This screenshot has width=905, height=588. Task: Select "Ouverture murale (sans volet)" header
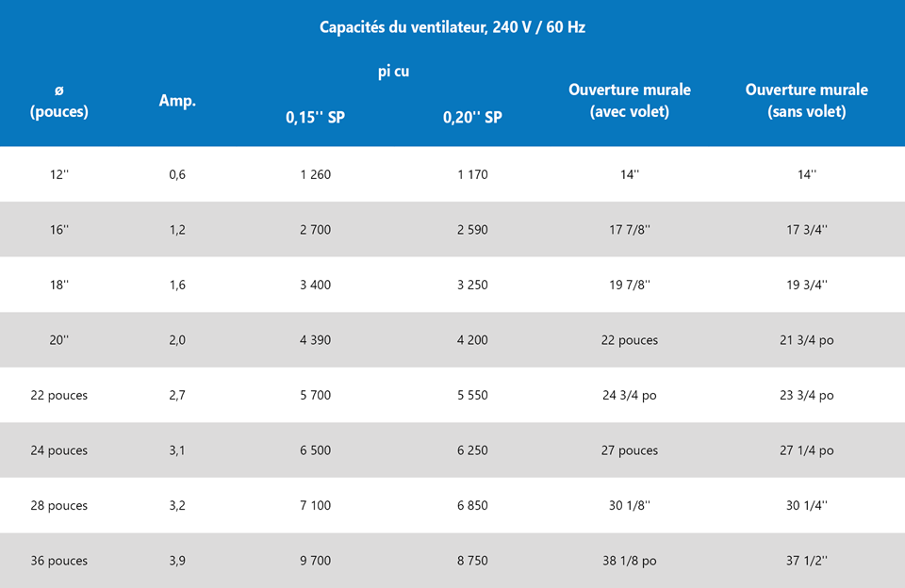(x=806, y=101)
